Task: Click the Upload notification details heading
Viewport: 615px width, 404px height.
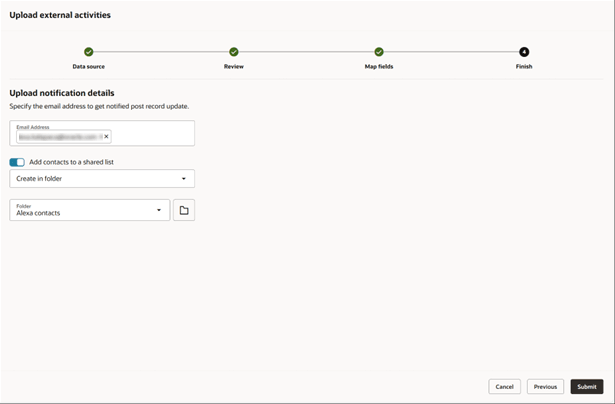Action: coord(62,93)
